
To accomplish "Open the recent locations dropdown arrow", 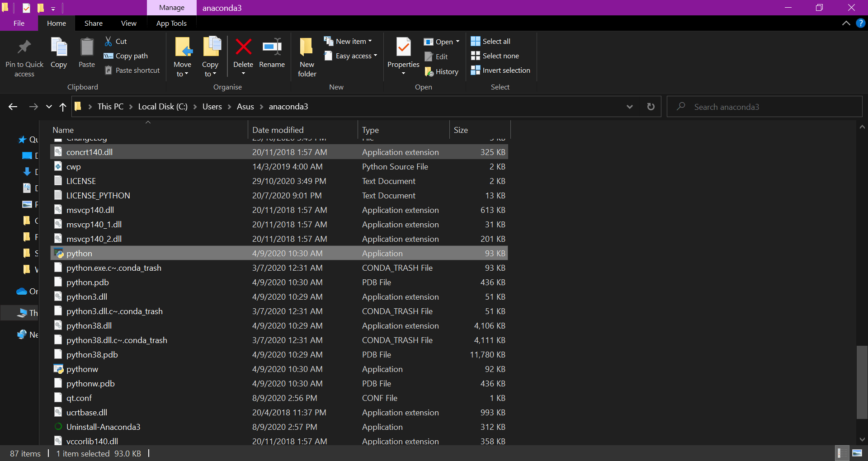I will [x=49, y=107].
